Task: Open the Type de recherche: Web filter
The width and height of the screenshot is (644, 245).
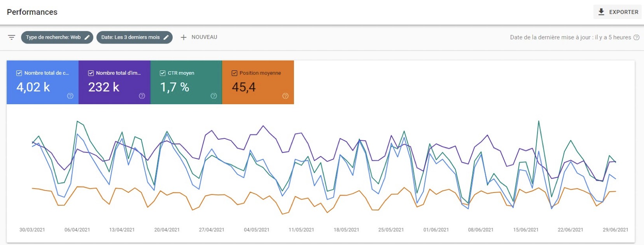Action: pyautogui.click(x=53, y=37)
